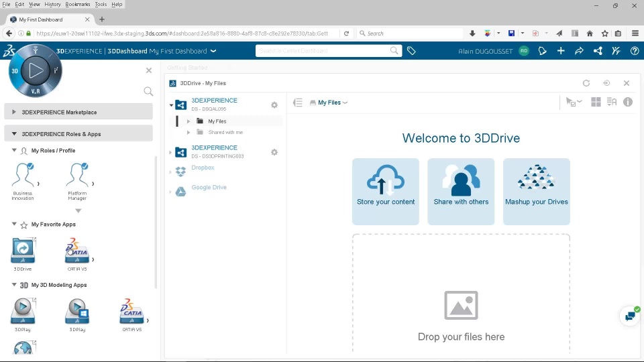This screenshot has width=644, height=362.
Task: Open the Google Drive entry
Action: click(x=209, y=187)
